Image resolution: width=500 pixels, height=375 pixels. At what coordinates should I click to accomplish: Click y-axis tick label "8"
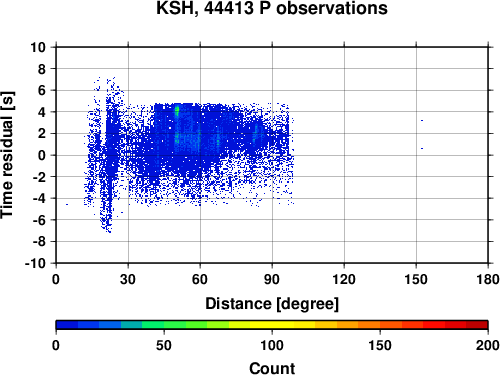[42, 69]
